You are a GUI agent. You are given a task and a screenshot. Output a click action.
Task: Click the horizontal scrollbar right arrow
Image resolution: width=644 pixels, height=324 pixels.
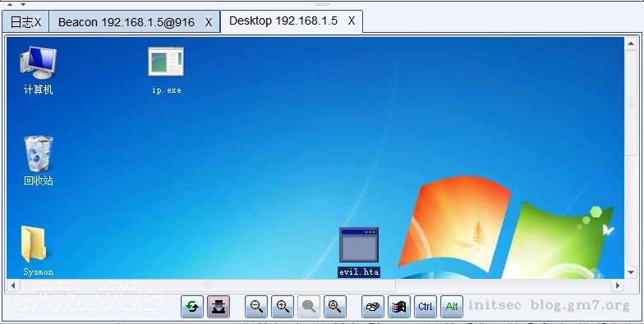pyautogui.click(x=618, y=285)
